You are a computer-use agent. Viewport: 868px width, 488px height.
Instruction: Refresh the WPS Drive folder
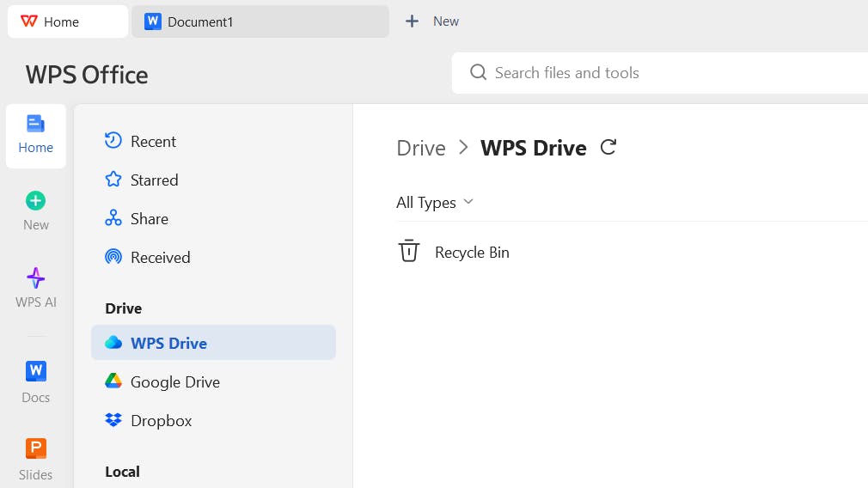click(608, 147)
